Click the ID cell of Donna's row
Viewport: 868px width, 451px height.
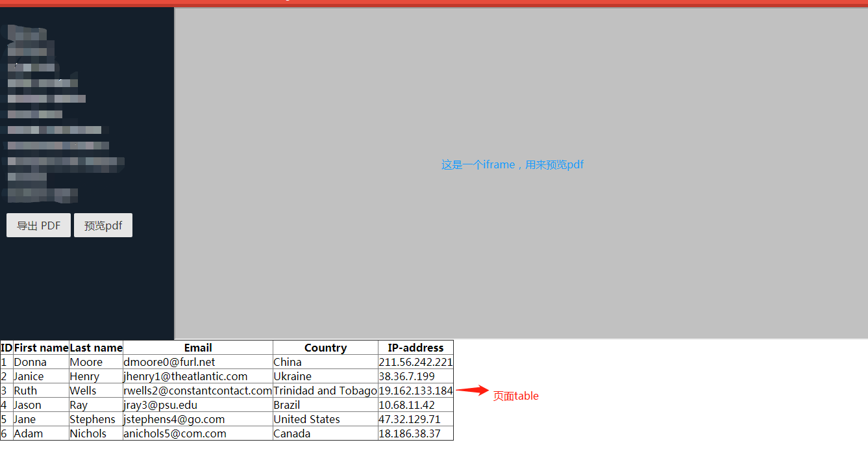[x=6, y=362]
